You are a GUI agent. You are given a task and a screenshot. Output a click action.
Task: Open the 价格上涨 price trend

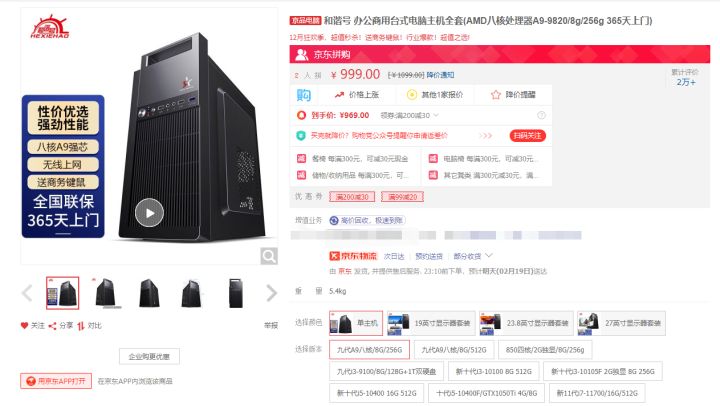(356, 95)
